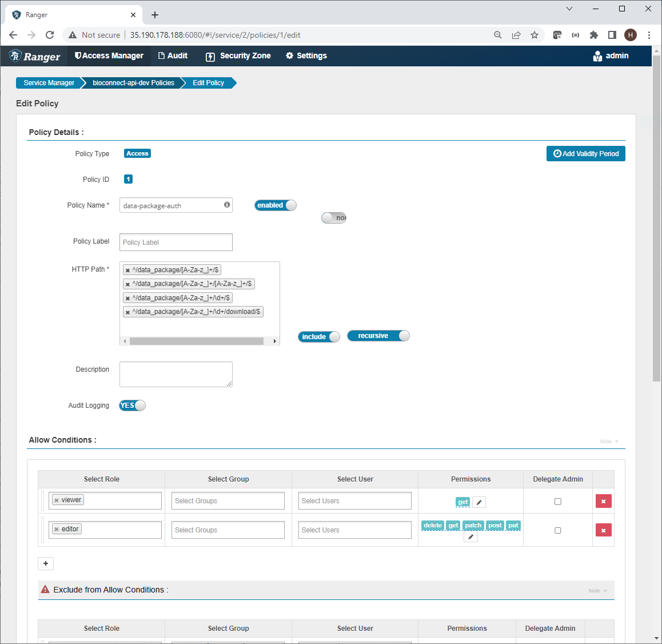Image resolution: width=662 pixels, height=644 pixels.
Task: Edit permissions for the editor role
Action: (x=470, y=536)
